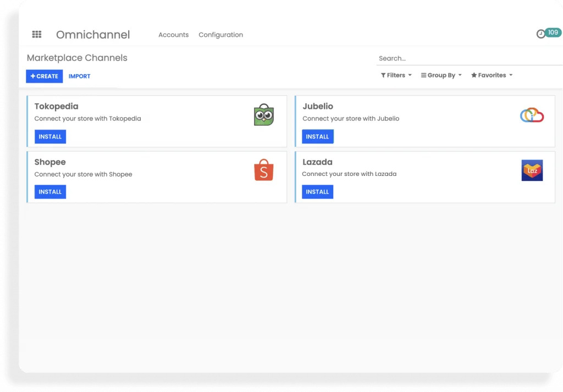Select the Shopee card title
The height and width of the screenshot is (392, 563).
pyautogui.click(x=50, y=162)
